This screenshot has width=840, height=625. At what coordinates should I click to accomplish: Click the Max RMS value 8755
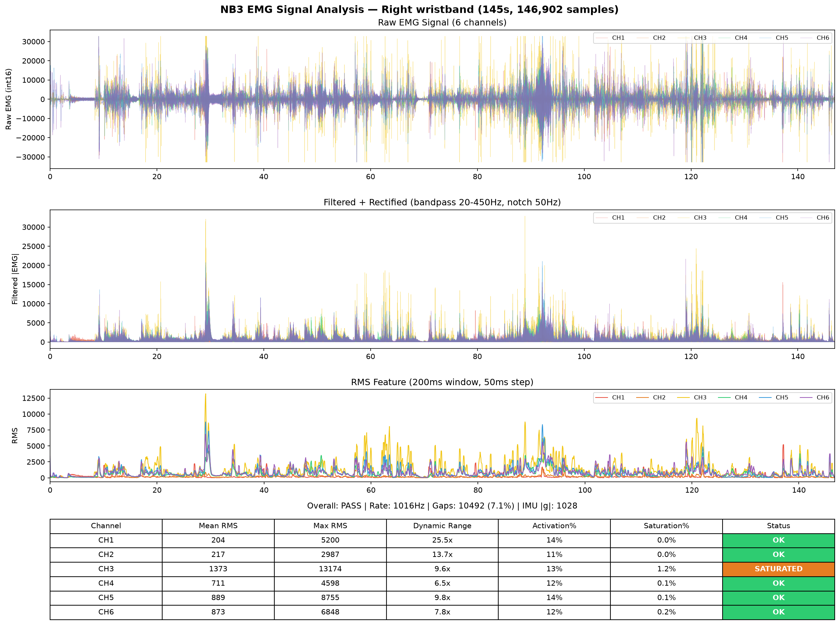click(x=330, y=598)
